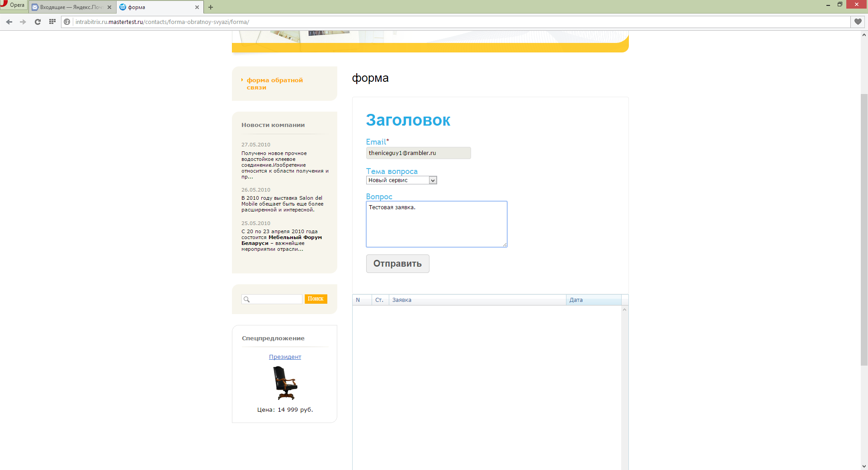Click the Salon del Mobile news text
Image resolution: width=868 pixels, height=470 pixels.
point(283,204)
